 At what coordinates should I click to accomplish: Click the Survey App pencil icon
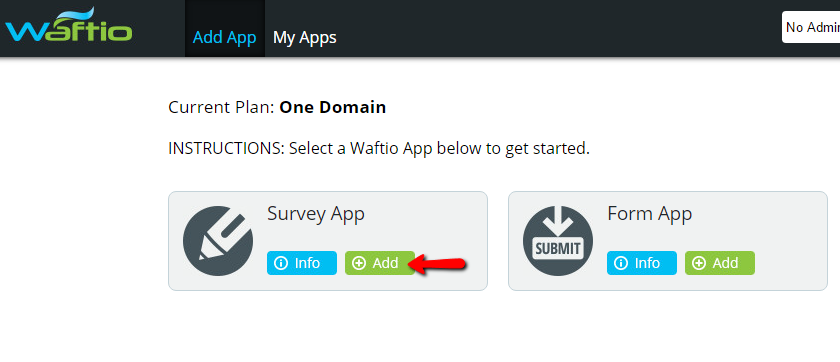(x=218, y=241)
